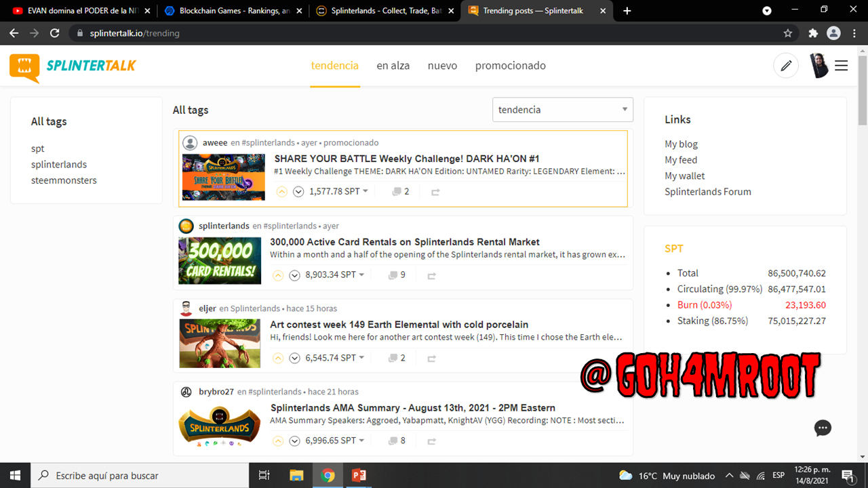Image resolution: width=868 pixels, height=488 pixels.
Task: Open the Splinterlands Forum link
Action: click(708, 192)
